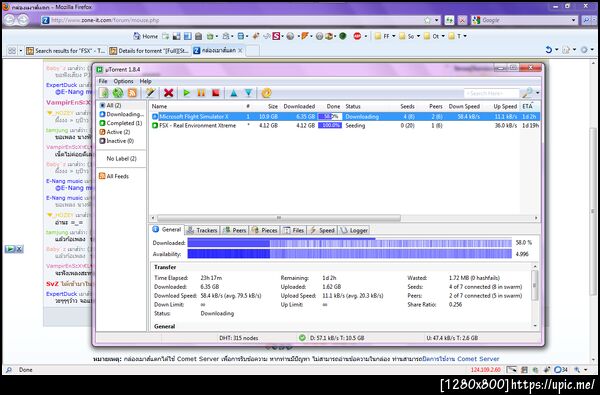Viewport: 600px width, 395px height.
Task: Open FF bookmarks folder in Firefox toolbar
Action: point(385,36)
